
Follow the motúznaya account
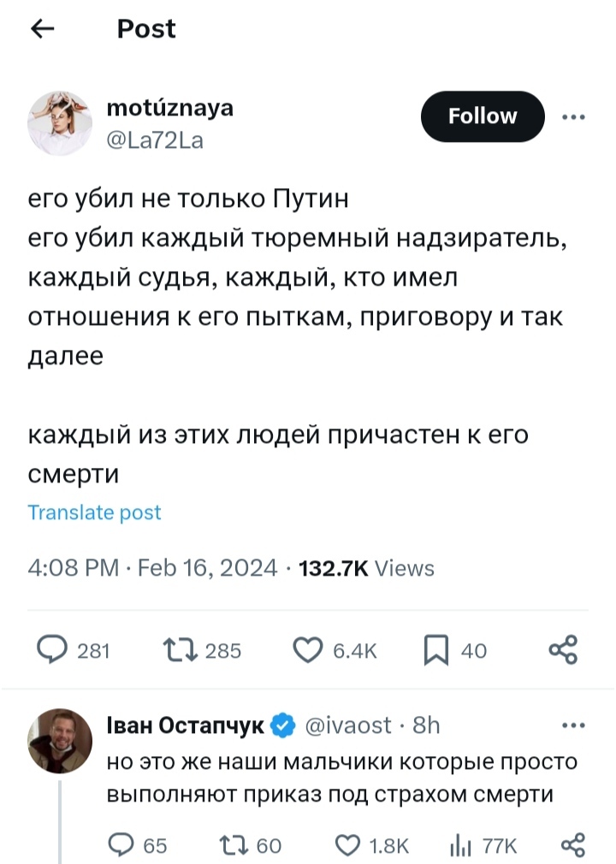pos(483,116)
